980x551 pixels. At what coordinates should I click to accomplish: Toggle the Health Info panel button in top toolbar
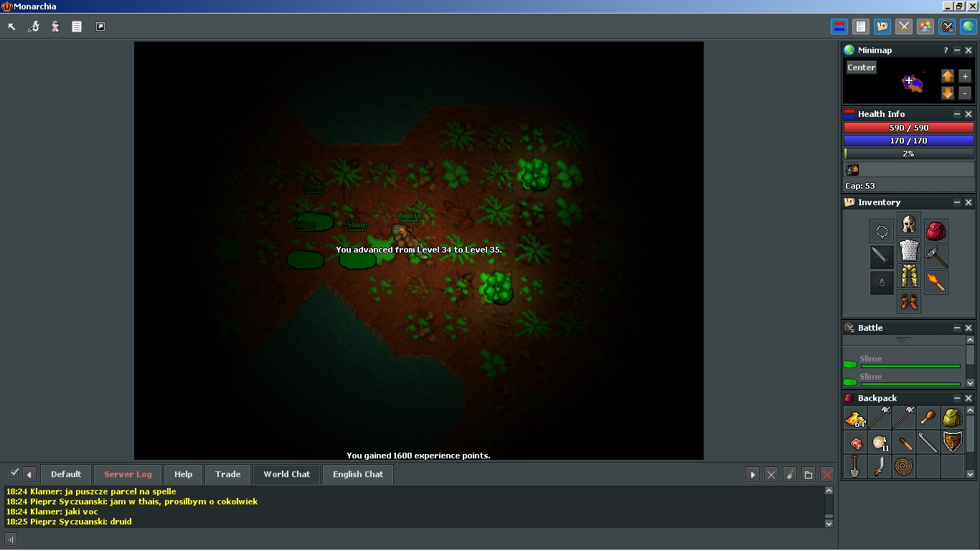839,27
